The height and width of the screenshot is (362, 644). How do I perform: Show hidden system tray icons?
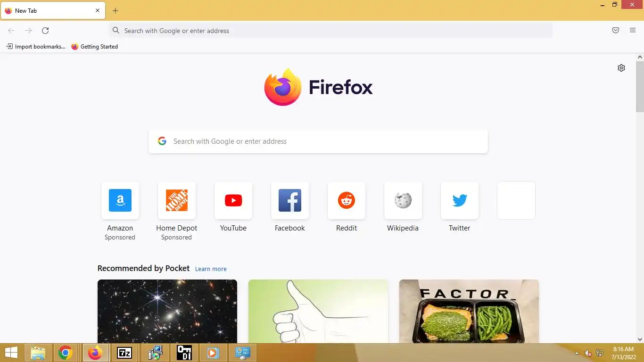click(576, 353)
